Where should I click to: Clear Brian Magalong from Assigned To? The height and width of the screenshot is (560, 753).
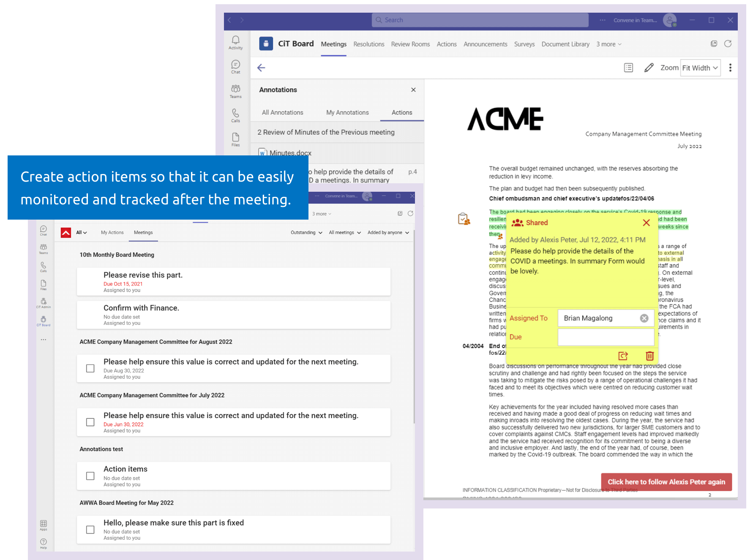pos(644,318)
